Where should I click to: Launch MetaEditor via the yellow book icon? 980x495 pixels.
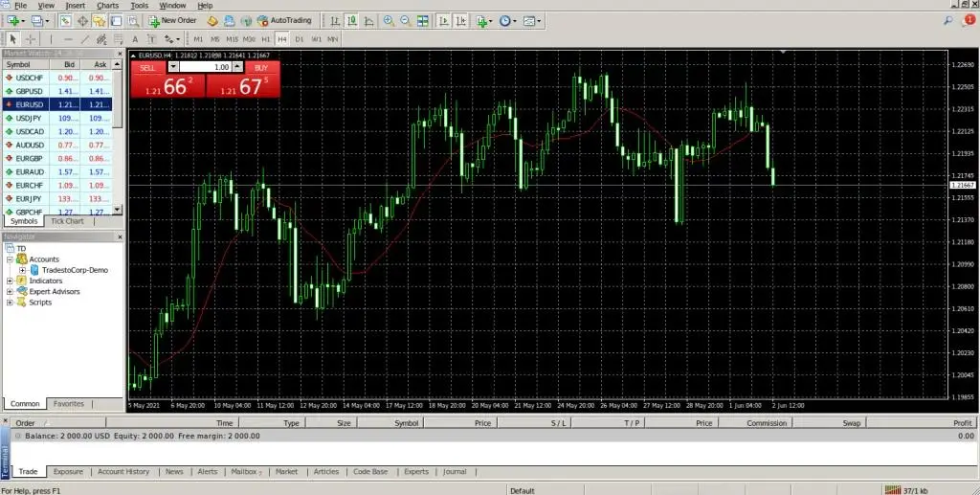(x=212, y=21)
